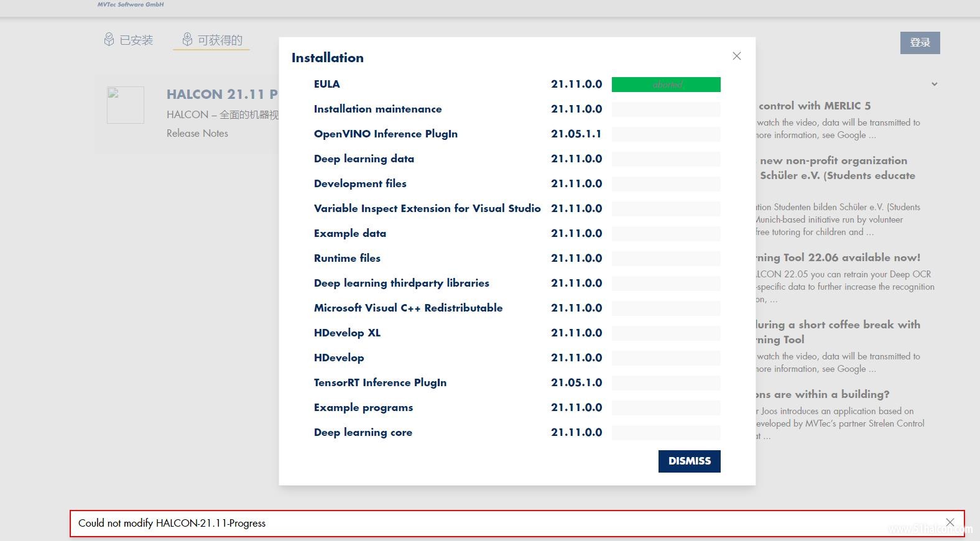Select the 可获得的 (Available) tab
Image resolution: width=980 pixels, height=541 pixels.
point(220,40)
